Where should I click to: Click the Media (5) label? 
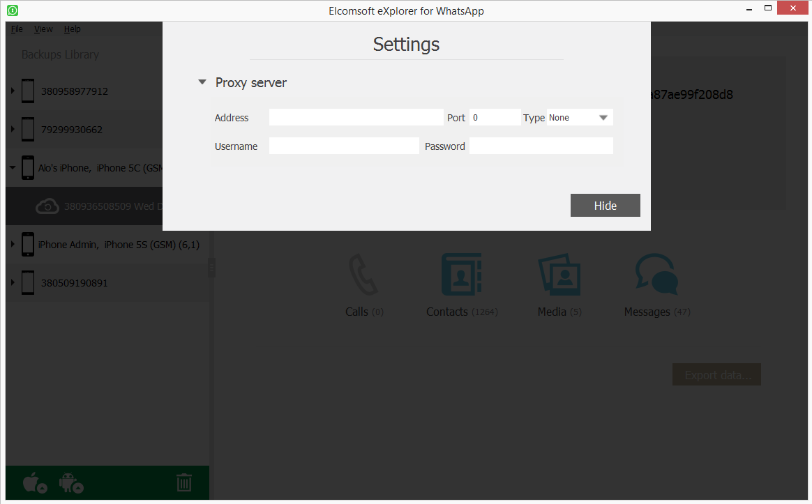click(x=559, y=312)
